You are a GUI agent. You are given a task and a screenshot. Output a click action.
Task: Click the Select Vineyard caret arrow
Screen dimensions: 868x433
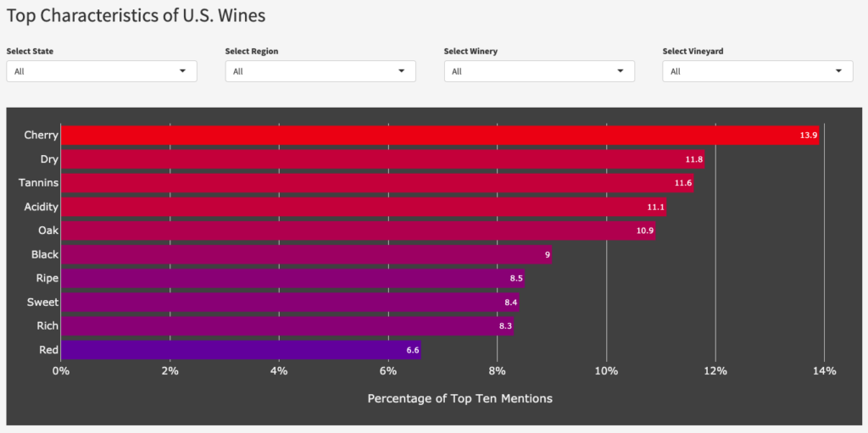click(839, 71)
